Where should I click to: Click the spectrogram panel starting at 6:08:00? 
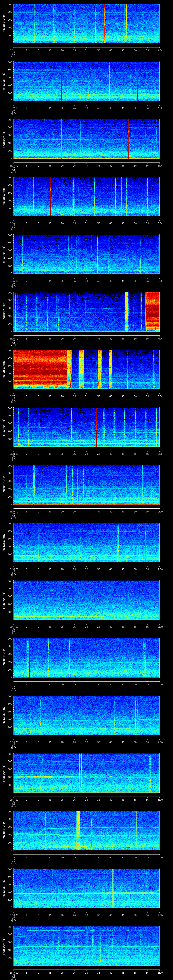pyautogui.click(x=87, y=427)
